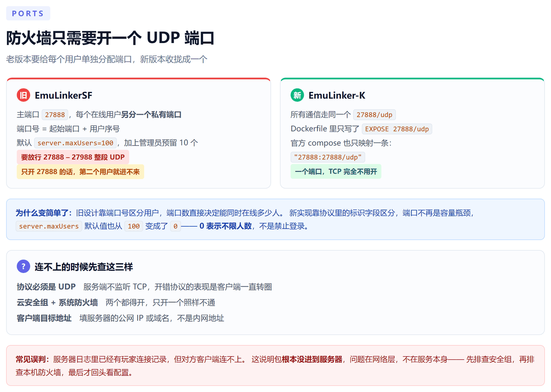The height and width of the screenshot is (392, 551).
Task: Click the text 两个都得开，只开一个照样不通
Action: coord(160,302)
